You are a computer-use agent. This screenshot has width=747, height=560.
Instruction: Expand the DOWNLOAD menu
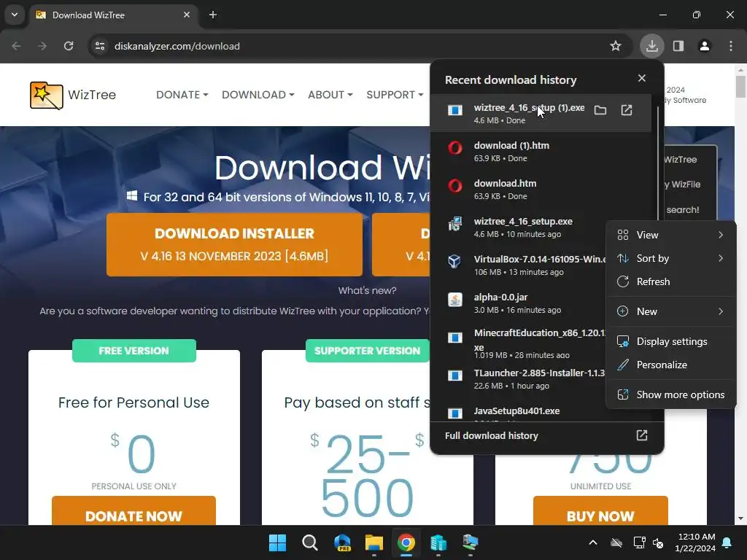point(258,95)
